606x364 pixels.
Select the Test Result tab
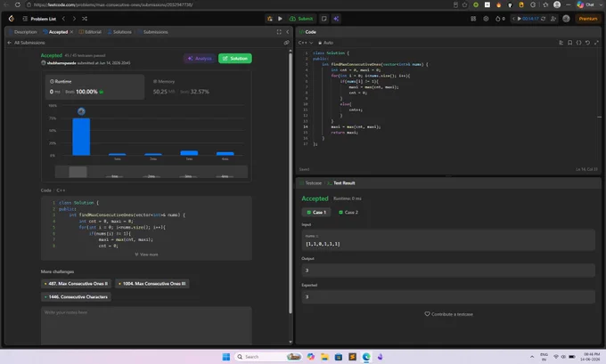tap(341, 183)
